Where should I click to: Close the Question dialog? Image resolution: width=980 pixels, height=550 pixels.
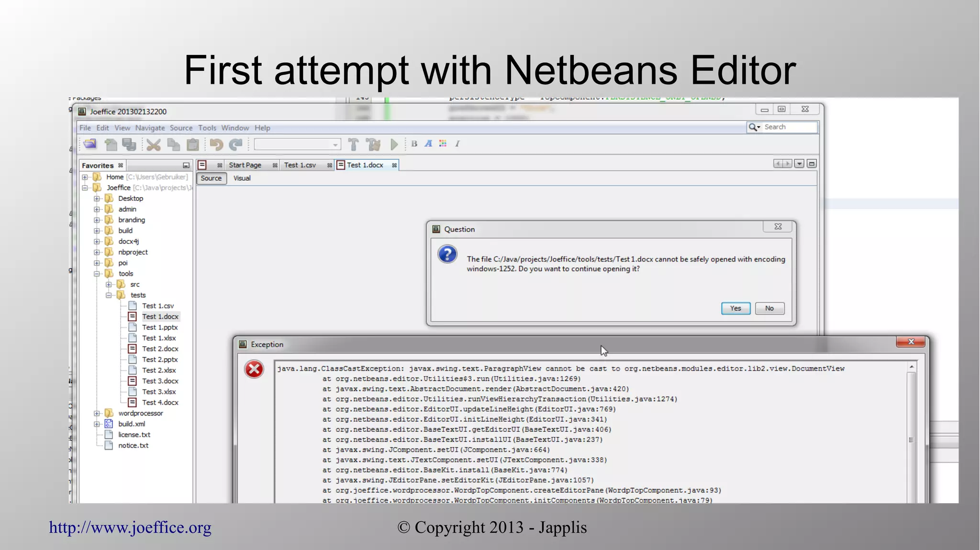pos(778,227)
